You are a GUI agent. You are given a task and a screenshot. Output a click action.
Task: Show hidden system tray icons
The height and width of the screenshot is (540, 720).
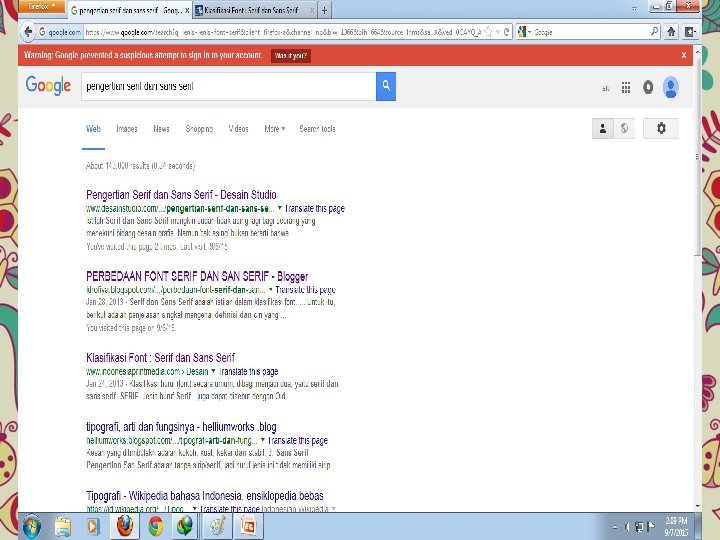pos(614,527)
